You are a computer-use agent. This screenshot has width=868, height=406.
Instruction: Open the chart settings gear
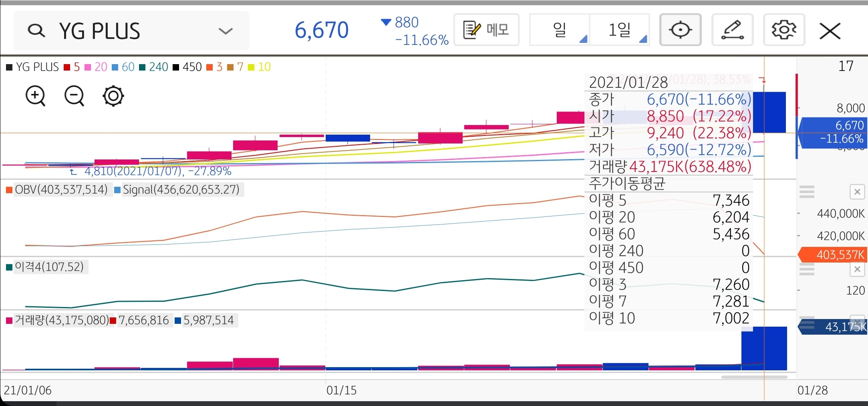tap(784, 30)
